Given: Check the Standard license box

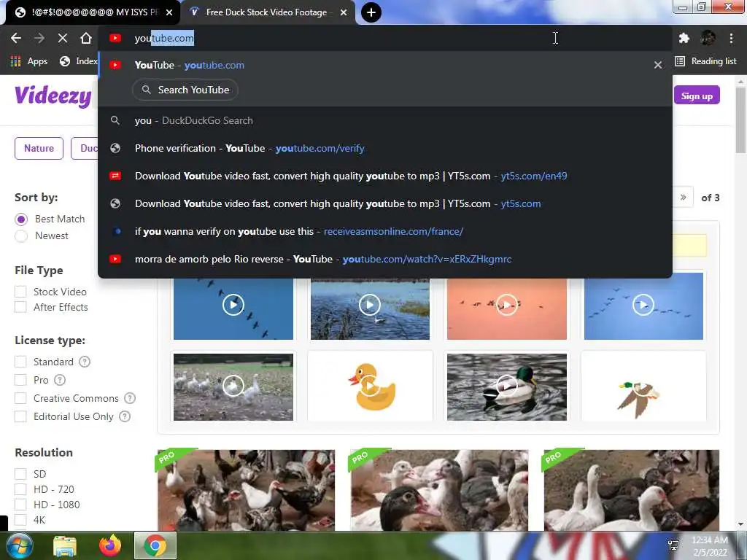Looking at the screenshot, I should [x=20, y=362].
